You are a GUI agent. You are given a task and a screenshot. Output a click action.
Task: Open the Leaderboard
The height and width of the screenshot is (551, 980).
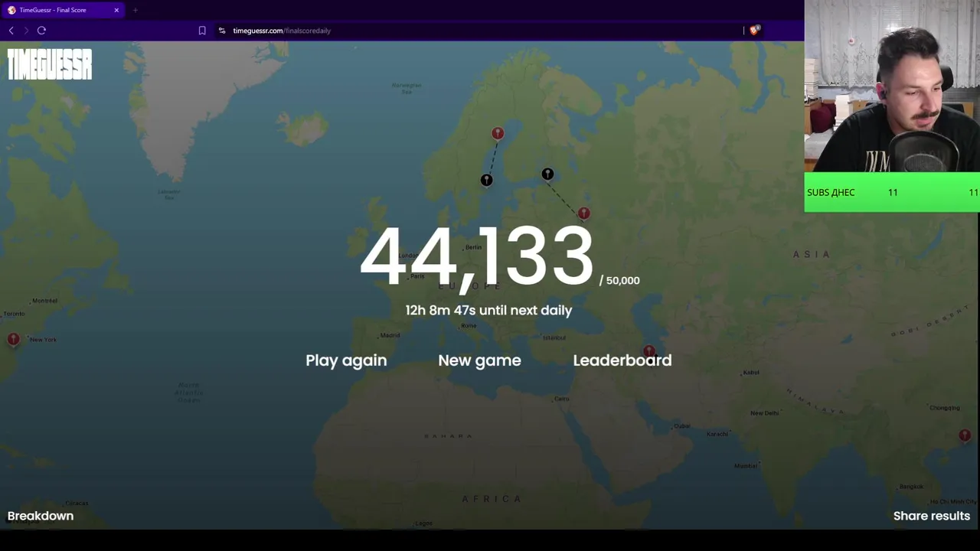click(x=622, y=360)
